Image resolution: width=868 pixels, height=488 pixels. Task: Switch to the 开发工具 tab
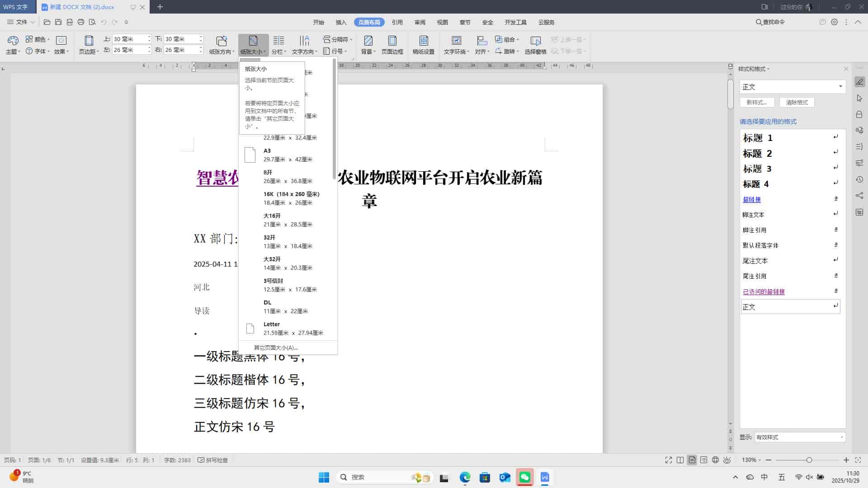coord(515,22)
